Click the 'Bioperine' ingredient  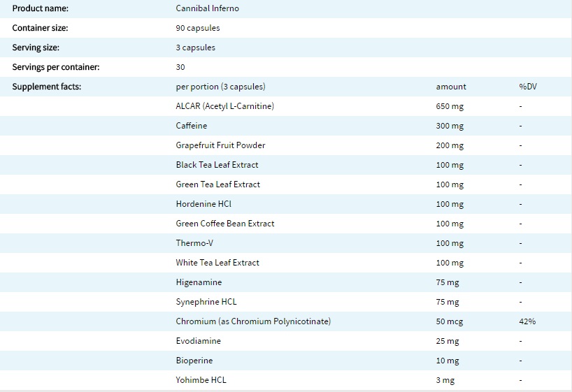coord(194,361)
